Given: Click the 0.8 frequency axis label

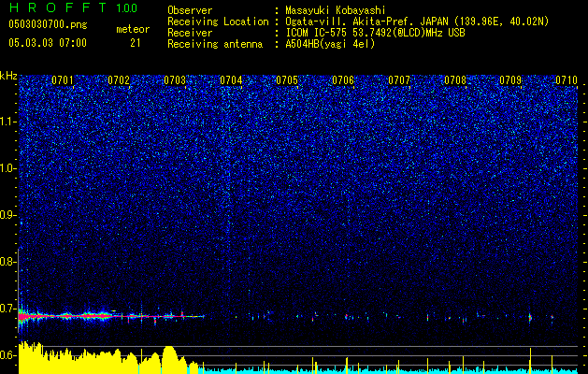Looking at the screenshot, I should click(x=7, y=262).
